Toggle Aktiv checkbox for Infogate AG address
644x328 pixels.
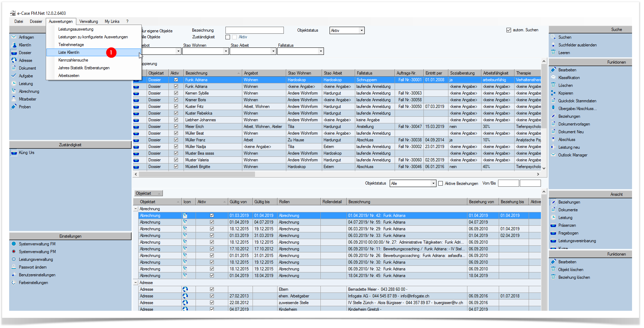click(x=212, y=296)
